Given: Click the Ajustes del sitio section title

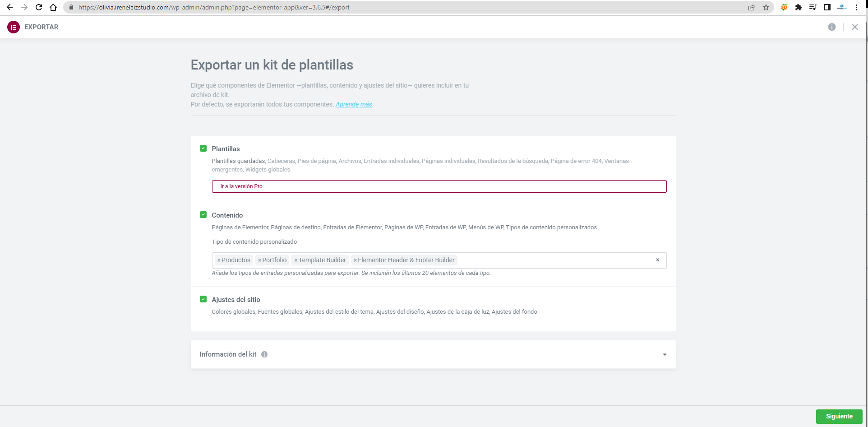Looking at the screenshot, I should click(x=236, y=300).
